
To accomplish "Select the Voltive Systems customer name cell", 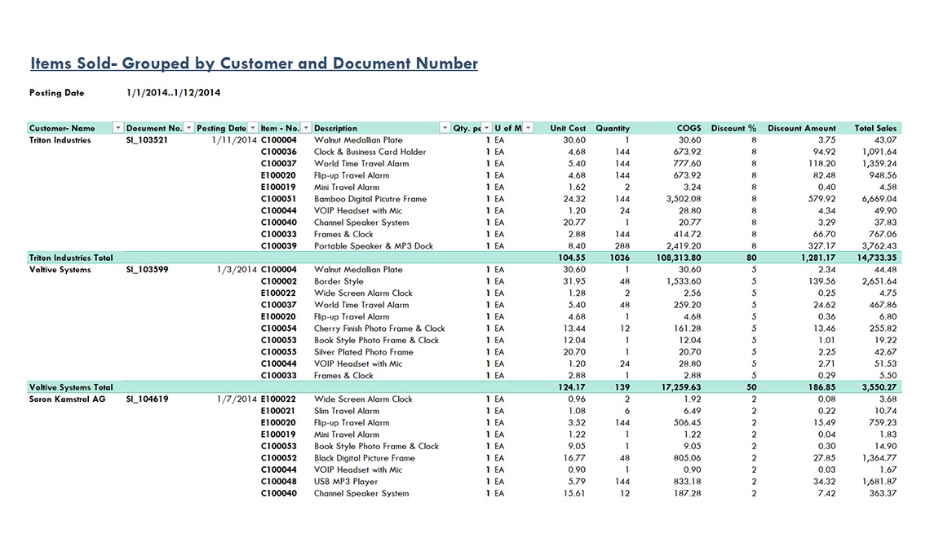I will click(x=60, y=270).
